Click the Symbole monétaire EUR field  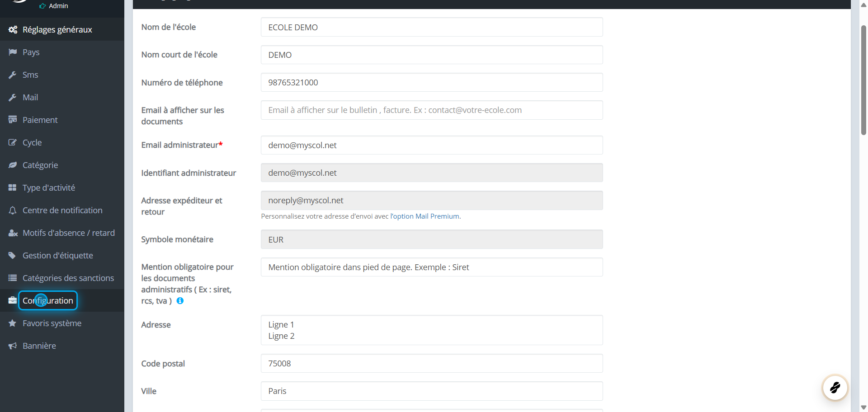(x=432, y=239)
